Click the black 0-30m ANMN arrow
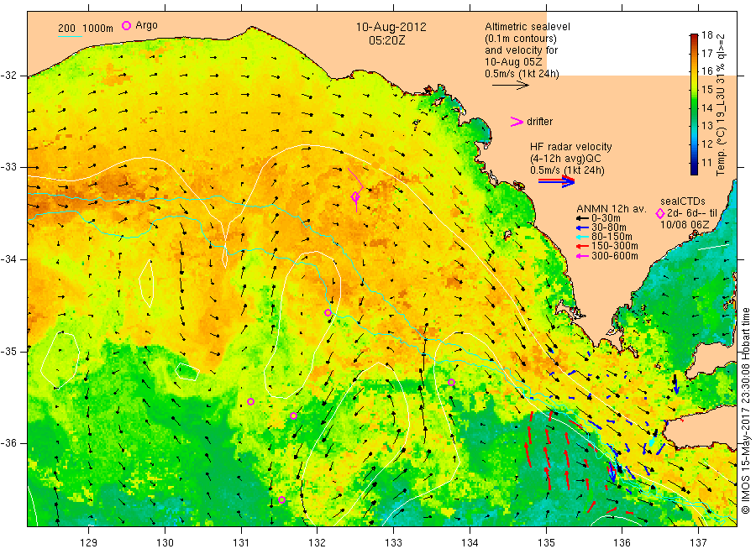Viewport: 756px width, 554px height. coord(582,219)
